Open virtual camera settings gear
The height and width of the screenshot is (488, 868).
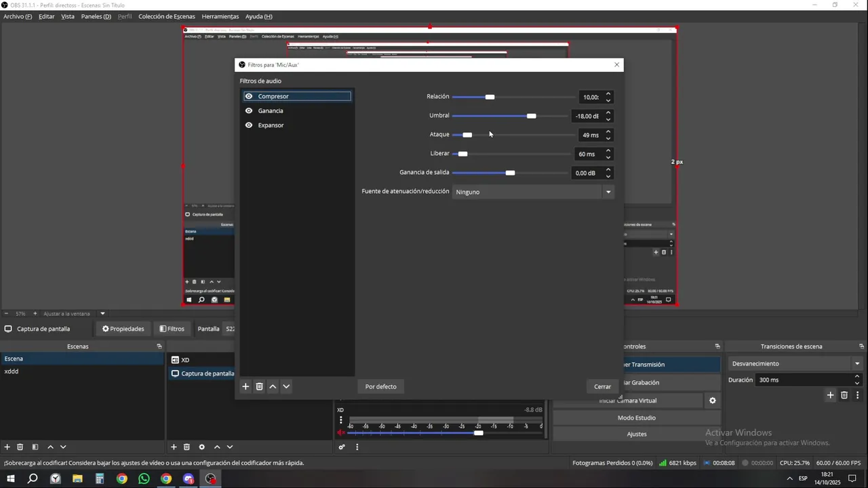point(713,401)
